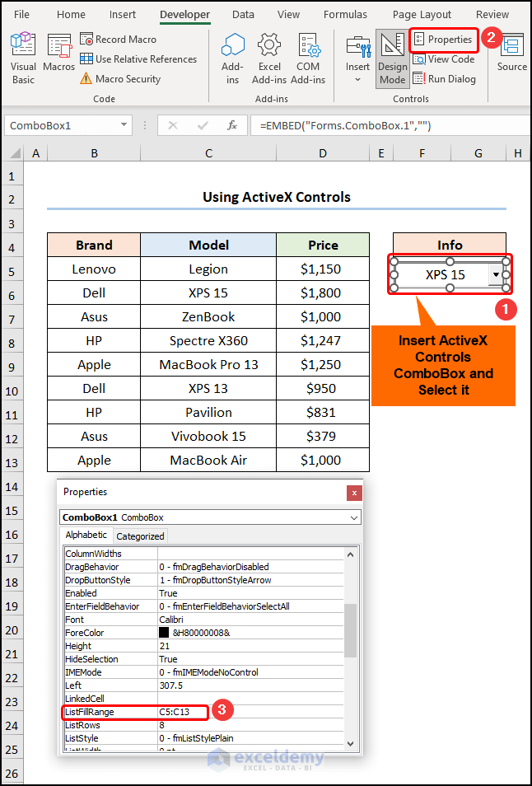Toggle Design Mode

[393, 58]
